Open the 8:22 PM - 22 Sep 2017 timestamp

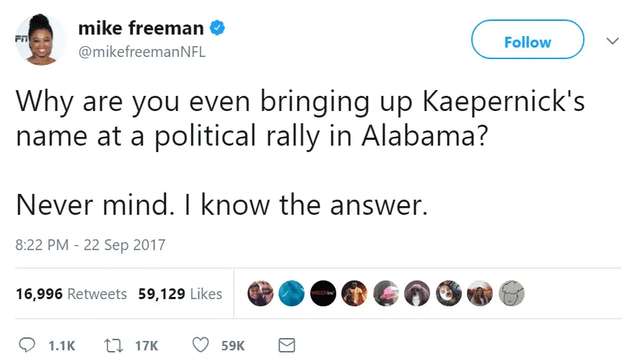(x=90, y=245)
